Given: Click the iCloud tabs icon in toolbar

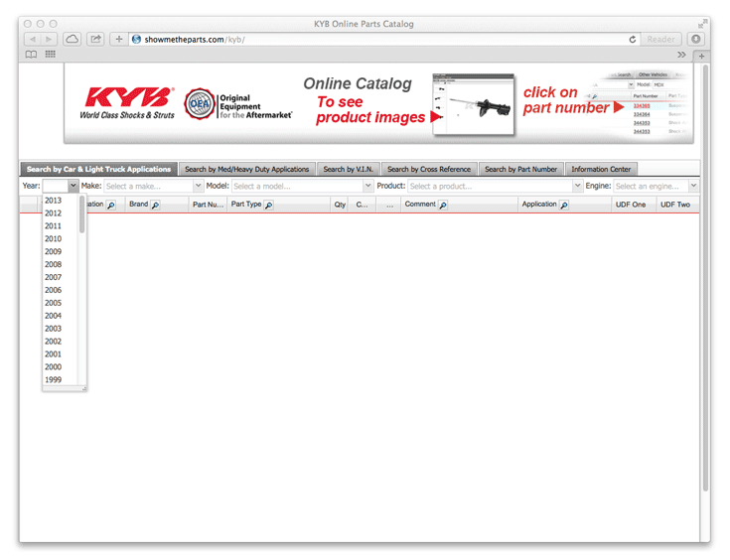Looking at the screenshot, I should coord(73,39).
